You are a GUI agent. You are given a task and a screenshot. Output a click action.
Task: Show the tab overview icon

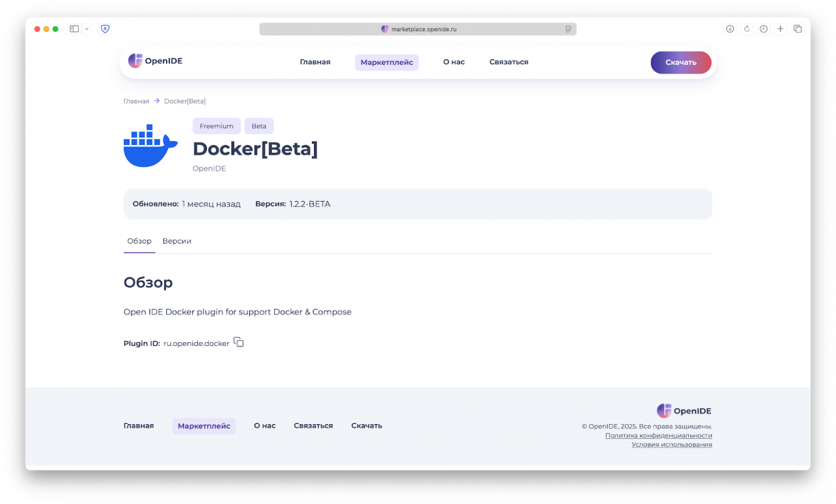click(797, 29)
